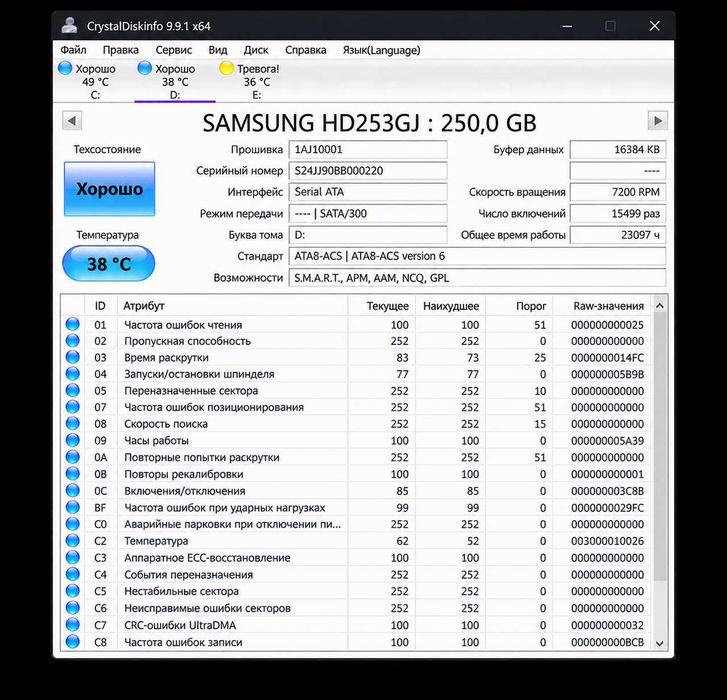Click status orb of attribute C7 CRC-ошибки UltraDMA

(72, 624)
